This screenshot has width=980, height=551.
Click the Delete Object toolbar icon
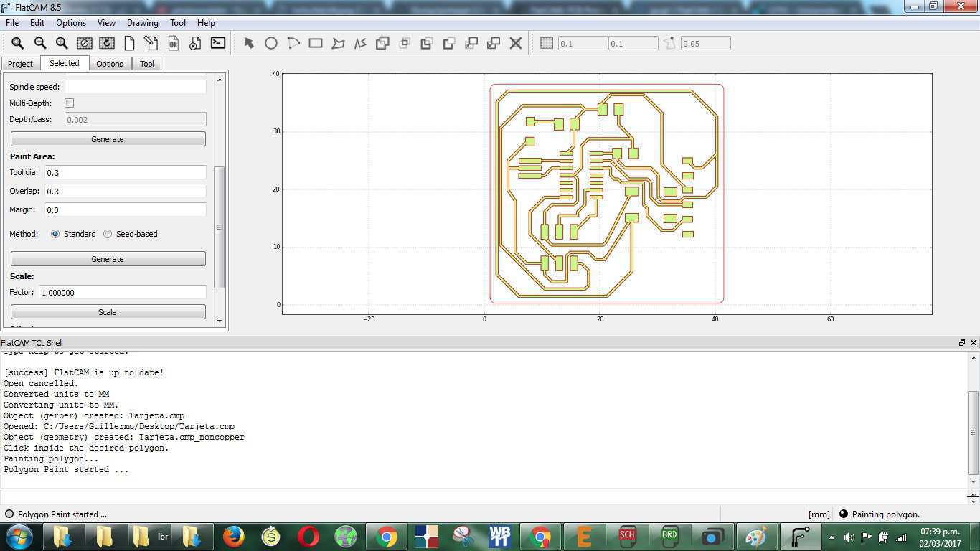tap(195, 43)
